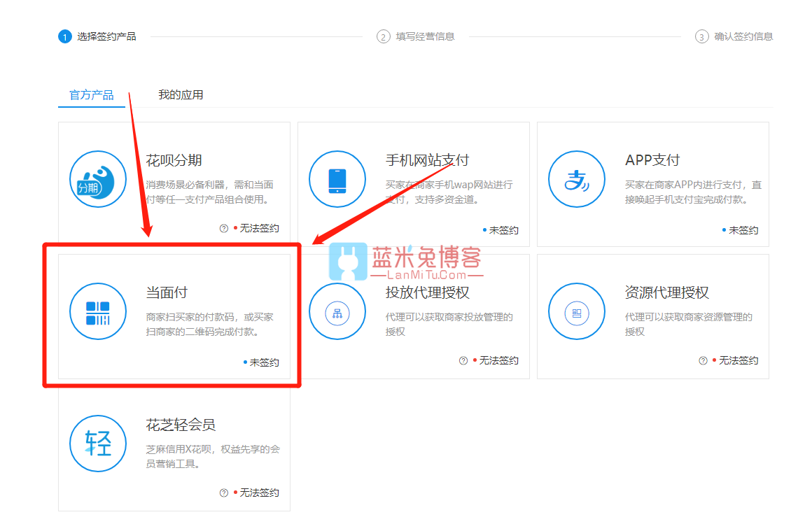
Task: Click APP支付 description 买家在商家APP内进行支付
Action: click(x=694, y=192)
